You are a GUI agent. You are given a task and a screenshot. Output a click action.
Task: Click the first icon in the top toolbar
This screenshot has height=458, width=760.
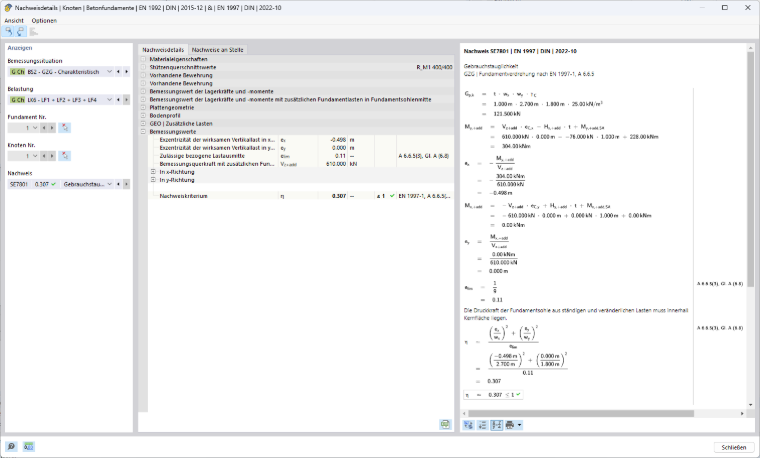(x=8, y=32)
